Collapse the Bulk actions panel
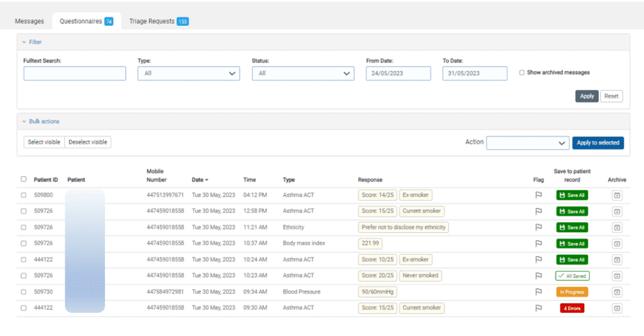Screen dimensions: 644x336 (x=43, y=121)
